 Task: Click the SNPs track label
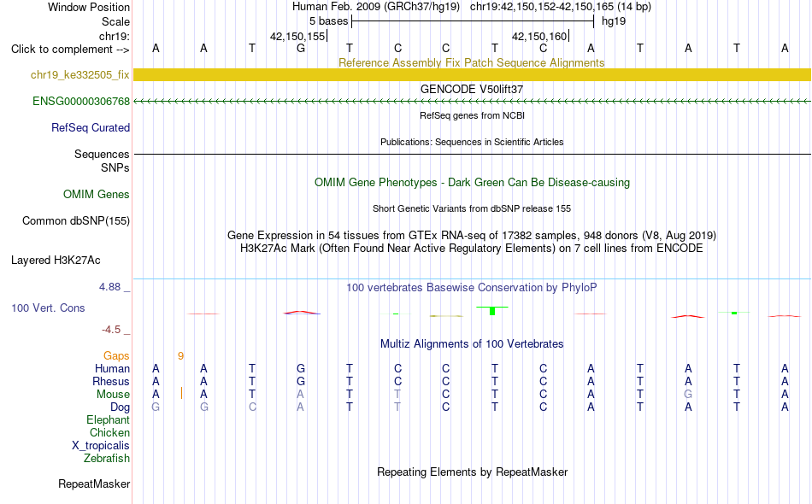[115, 167]
